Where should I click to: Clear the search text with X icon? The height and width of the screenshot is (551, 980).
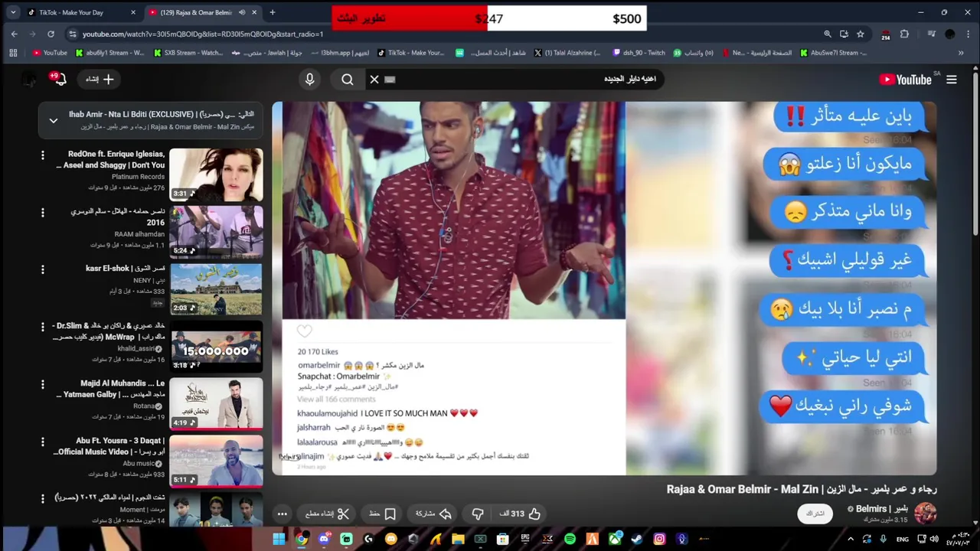(x=374, y=80)
